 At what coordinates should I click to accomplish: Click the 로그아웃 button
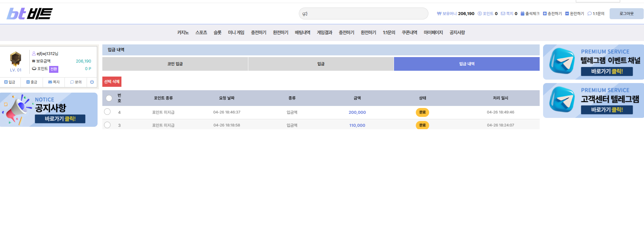[626, 14]
